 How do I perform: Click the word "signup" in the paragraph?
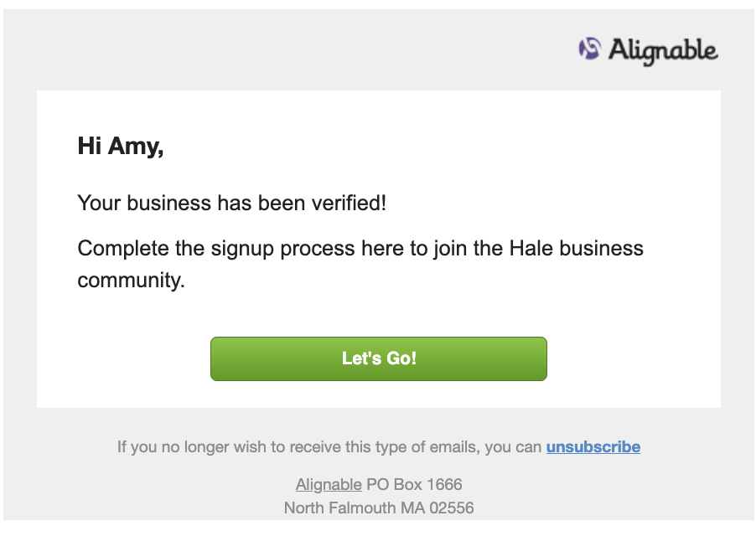click(x=242, y=250)
